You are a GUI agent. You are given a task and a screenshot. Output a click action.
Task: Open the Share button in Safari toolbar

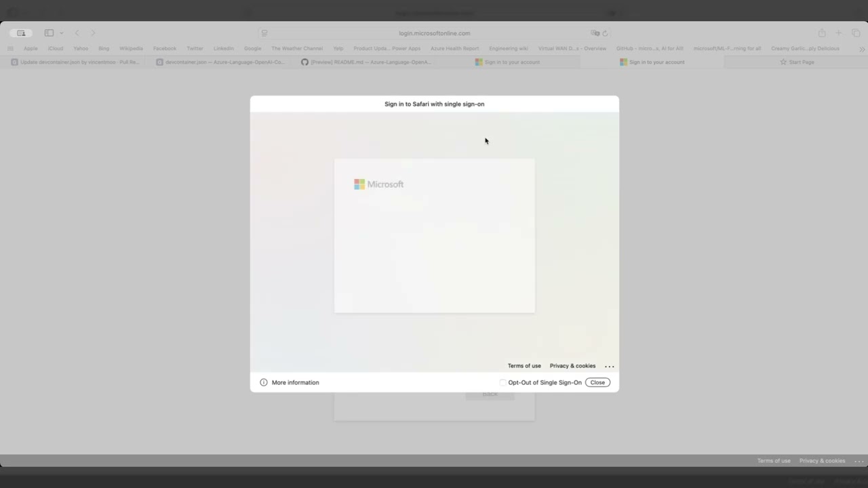[x=821, y=33]
